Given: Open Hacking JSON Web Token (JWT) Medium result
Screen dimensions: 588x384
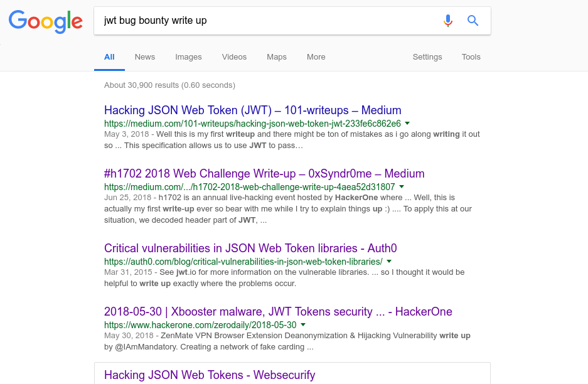Looking at the screenshot, I should [252, 110].
